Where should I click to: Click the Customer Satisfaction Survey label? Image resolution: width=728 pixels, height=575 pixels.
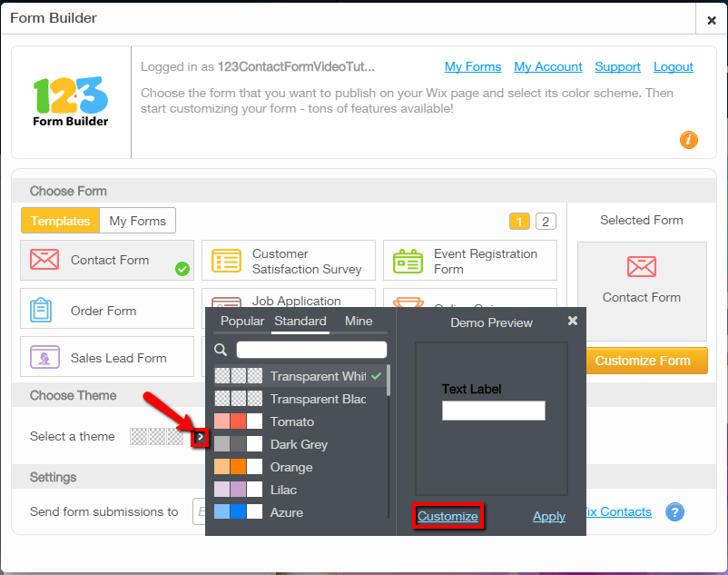pyautogui.click(x=307, y=261)
